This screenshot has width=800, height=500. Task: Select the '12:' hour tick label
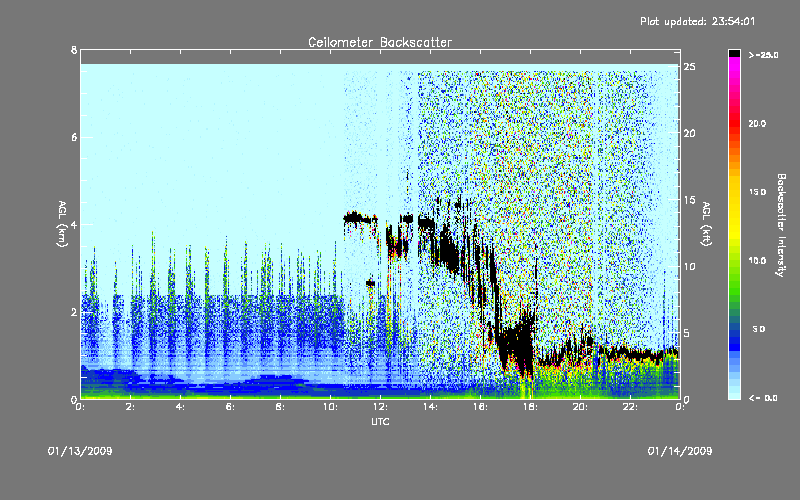pos(381,407)
